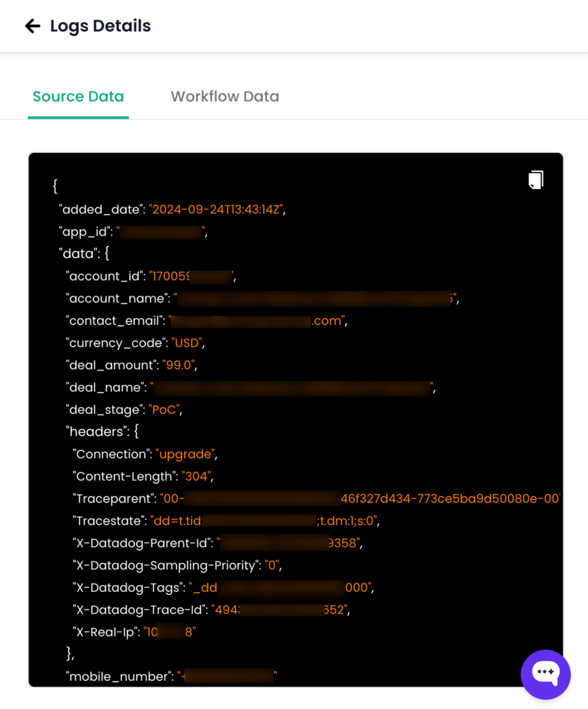The width and height of the screenshot is (588, 709).
Task: Click the "data" object key
Action: (x=79, y=253)
